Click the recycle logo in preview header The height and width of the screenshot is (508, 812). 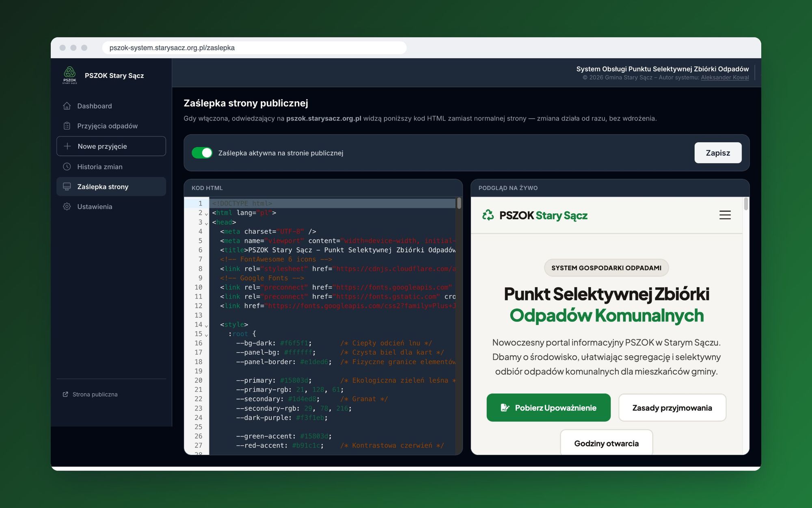(488, 215)
